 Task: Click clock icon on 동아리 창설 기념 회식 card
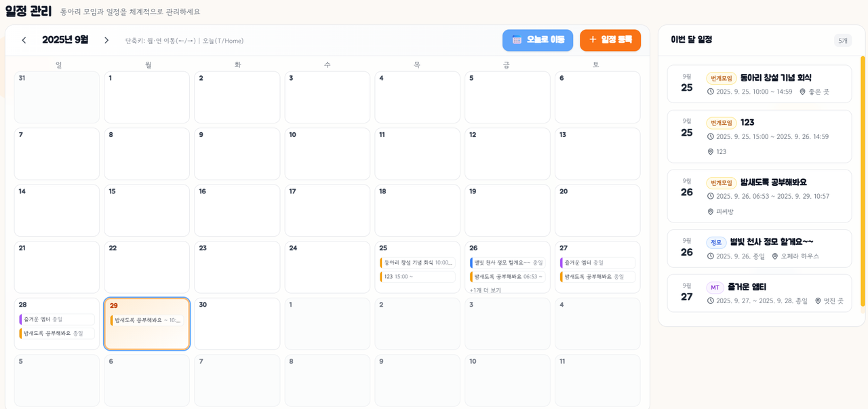coord(711,92)
